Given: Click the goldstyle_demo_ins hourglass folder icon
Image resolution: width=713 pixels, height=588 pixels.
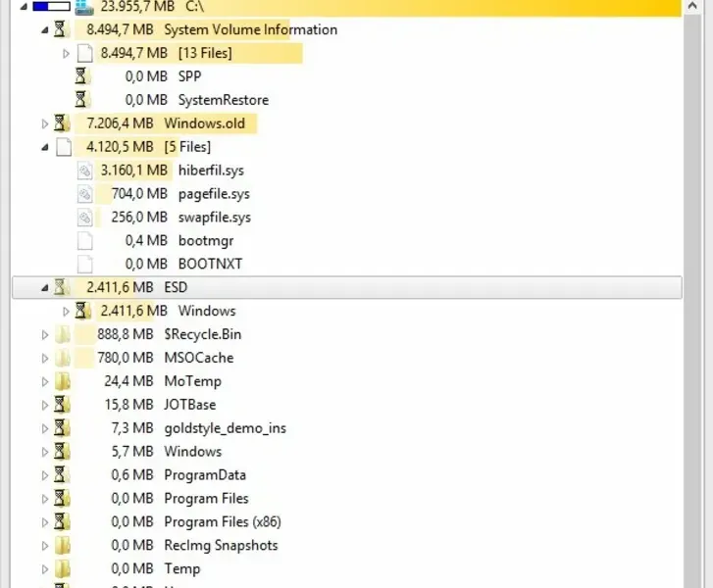Looking at the screenshot, I should tap(62, 428).
